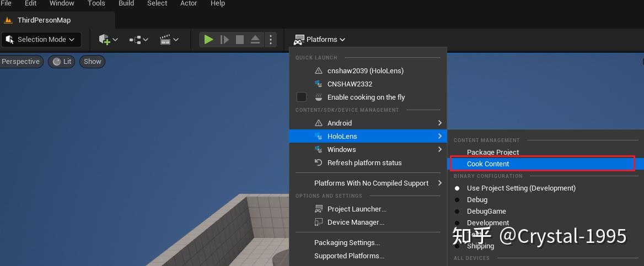The image size is (644, 266).
Task: Open the Selection Mode dropdown
Action: 41,40
